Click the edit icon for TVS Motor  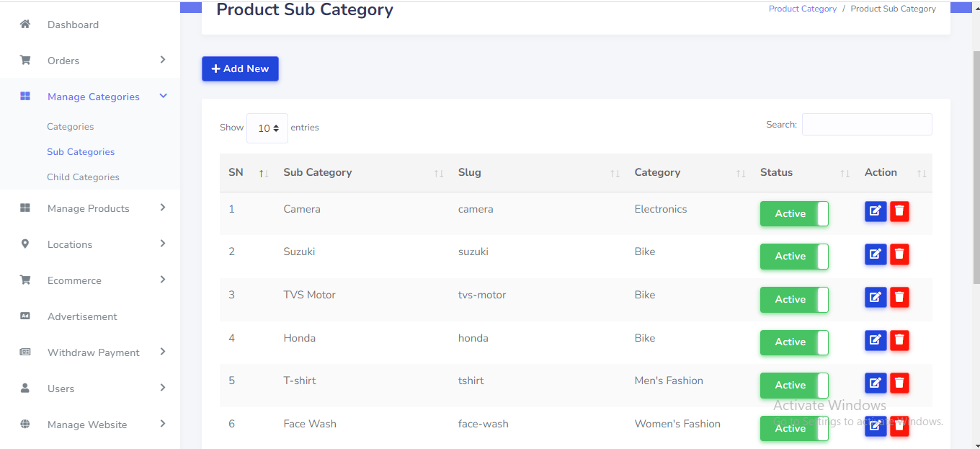pos(876,298)
